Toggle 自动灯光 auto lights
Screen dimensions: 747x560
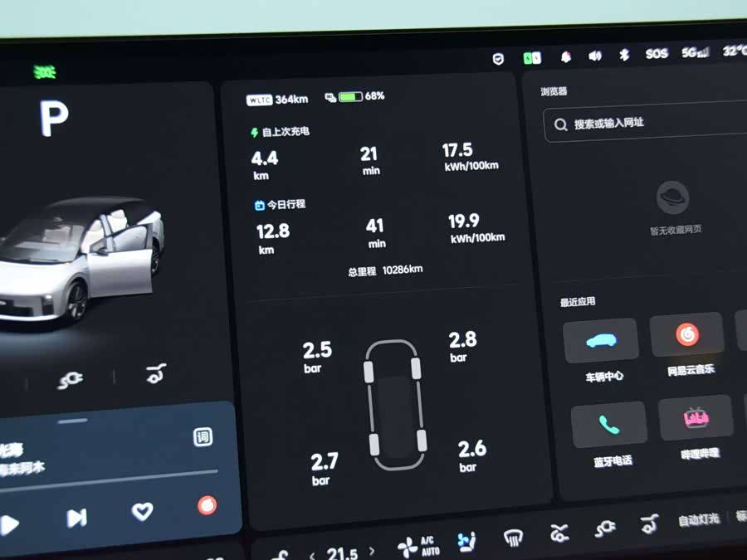coord(699,519)
